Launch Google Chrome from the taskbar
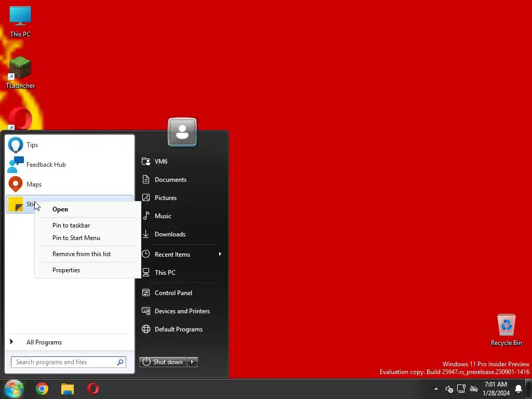This screenshot has height=399, width=532. [42, 389]
